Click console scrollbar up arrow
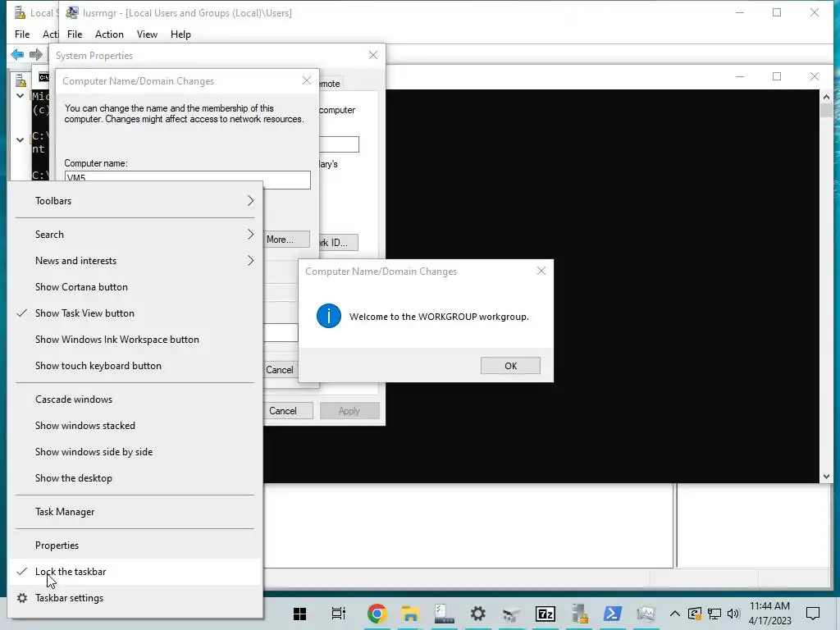 point(826,97)
